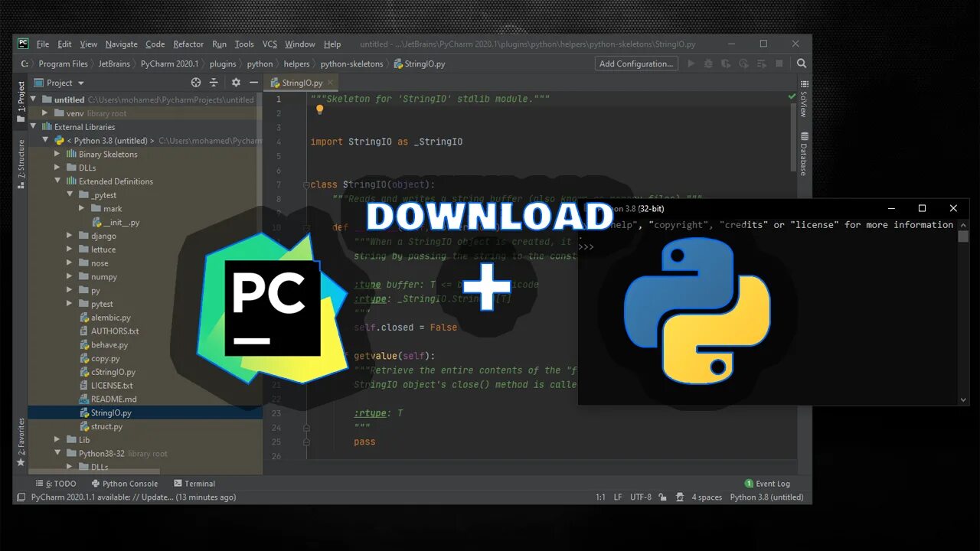
Task: Expand the mark folder arrow
Action: (82, 208)
